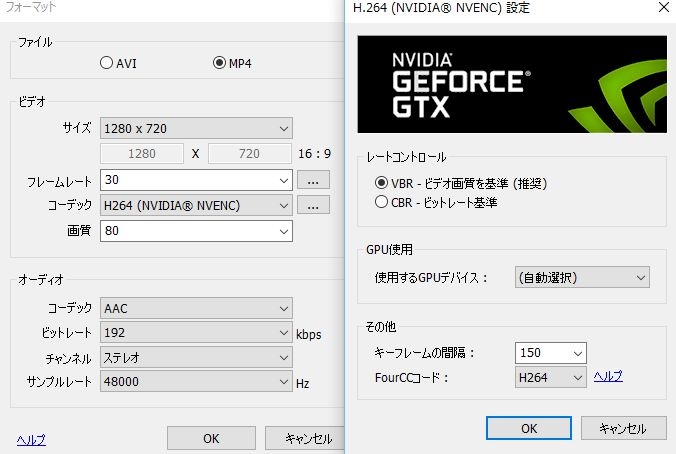This screenshot has width=676, height=454.
Task: Expand the sample rate 48000 dropdown
Action: 196,382
